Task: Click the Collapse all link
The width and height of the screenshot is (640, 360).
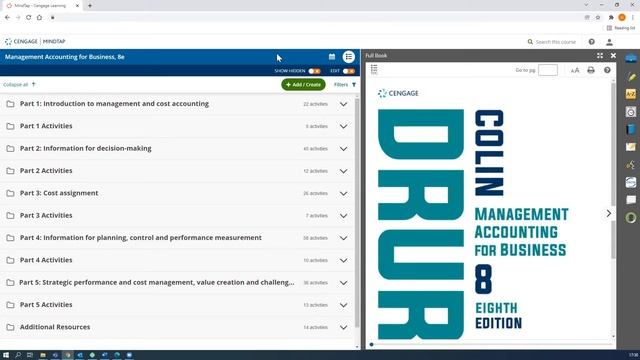Action: coord(19,84)
